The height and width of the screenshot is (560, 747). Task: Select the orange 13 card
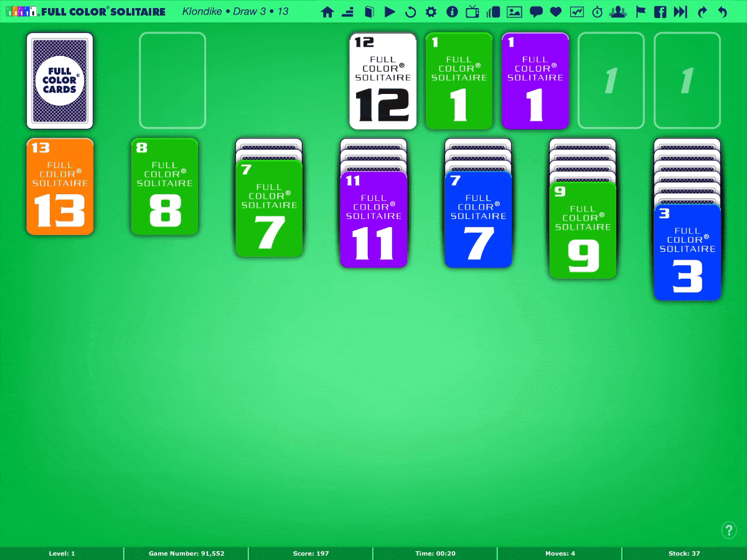[60, 187]
